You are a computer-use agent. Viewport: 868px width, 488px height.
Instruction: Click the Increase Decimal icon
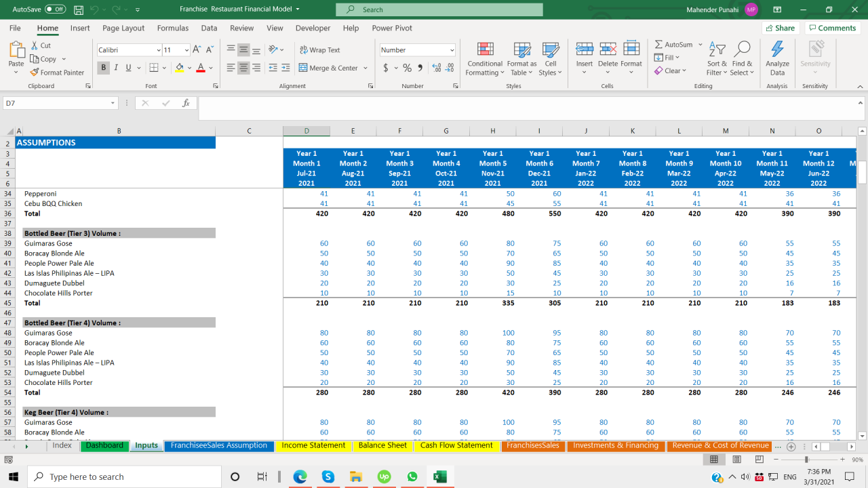pyautogui.click(x=437, y=68)
